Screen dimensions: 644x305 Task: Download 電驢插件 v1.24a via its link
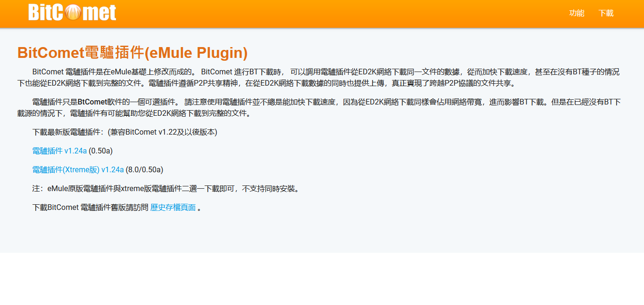coord(59,151)
